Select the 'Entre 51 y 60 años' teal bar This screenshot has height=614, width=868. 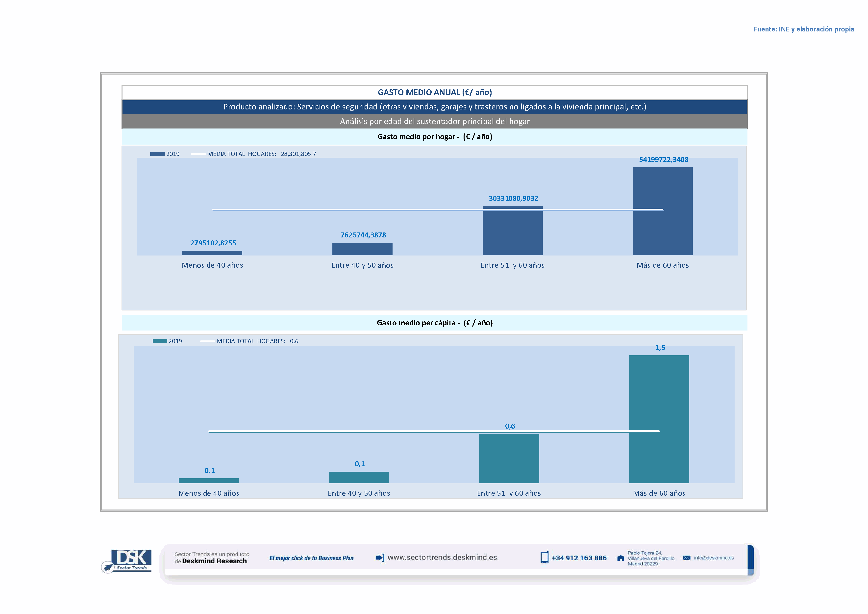509,458
